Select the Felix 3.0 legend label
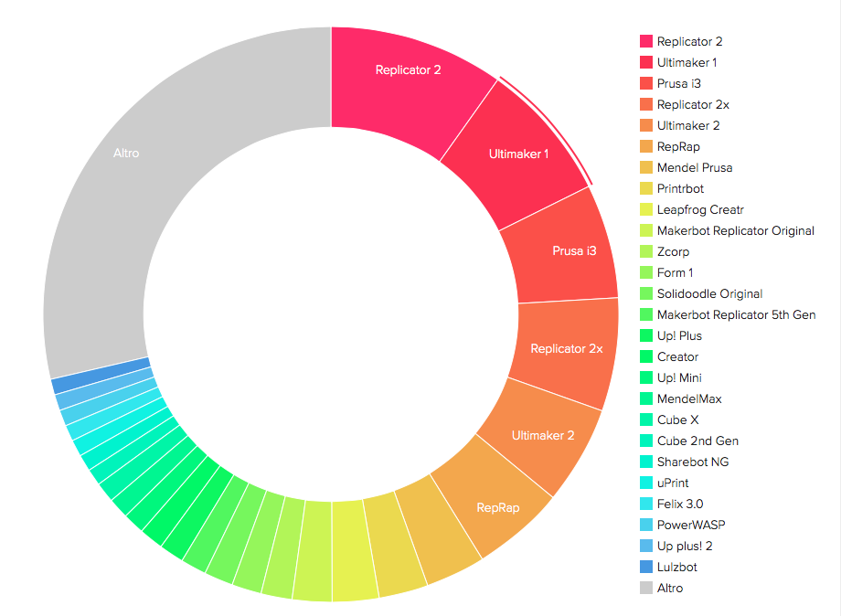 tap(680, 504)
